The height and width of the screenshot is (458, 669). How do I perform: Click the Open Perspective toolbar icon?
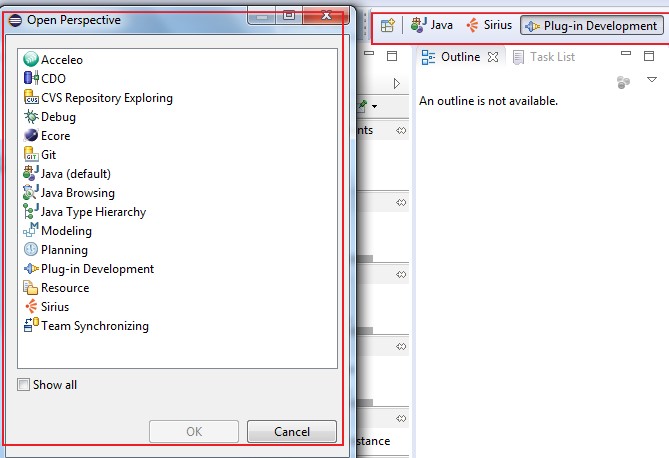coord(387,26)
